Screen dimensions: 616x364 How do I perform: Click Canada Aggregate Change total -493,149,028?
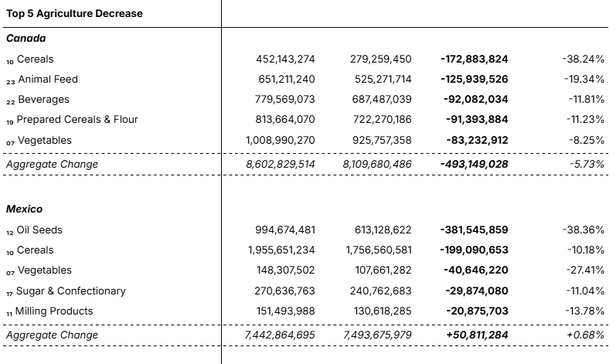475,164
